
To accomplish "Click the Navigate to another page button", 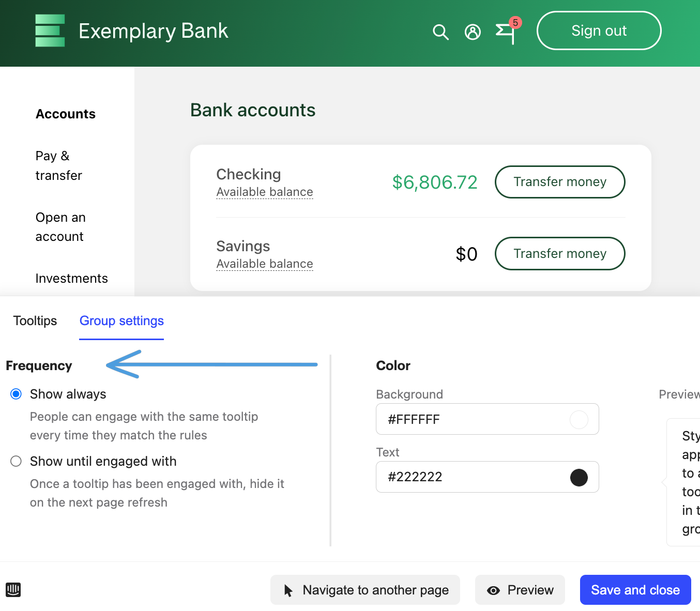I will click(x=365, y=590).
